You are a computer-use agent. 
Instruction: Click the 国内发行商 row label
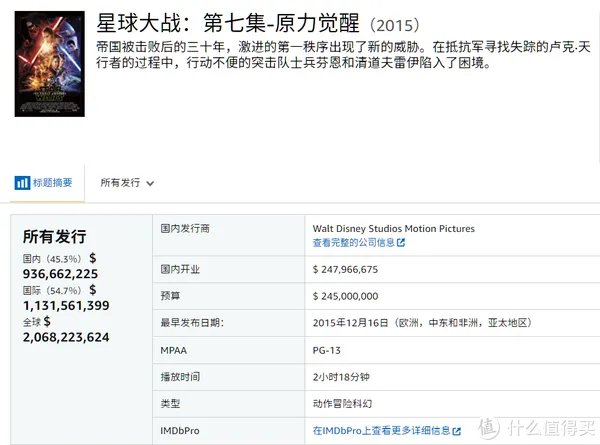pyautogui.click(x=185, y=228)
